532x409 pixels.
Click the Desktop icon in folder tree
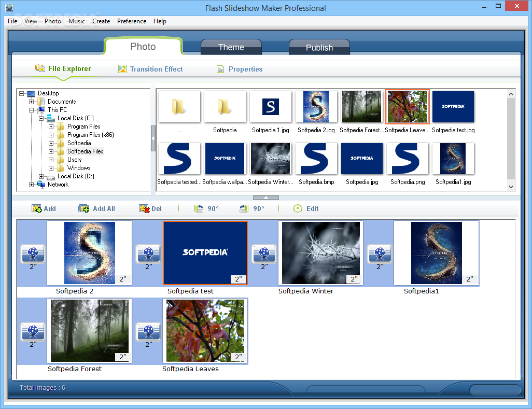pyautogui.click(x=31, y=93)
